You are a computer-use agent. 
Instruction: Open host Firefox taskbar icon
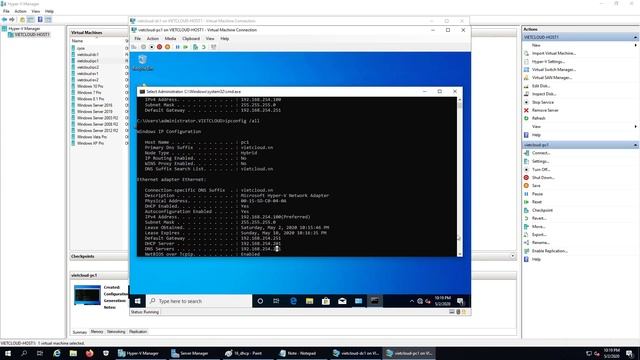coord(89,353)
